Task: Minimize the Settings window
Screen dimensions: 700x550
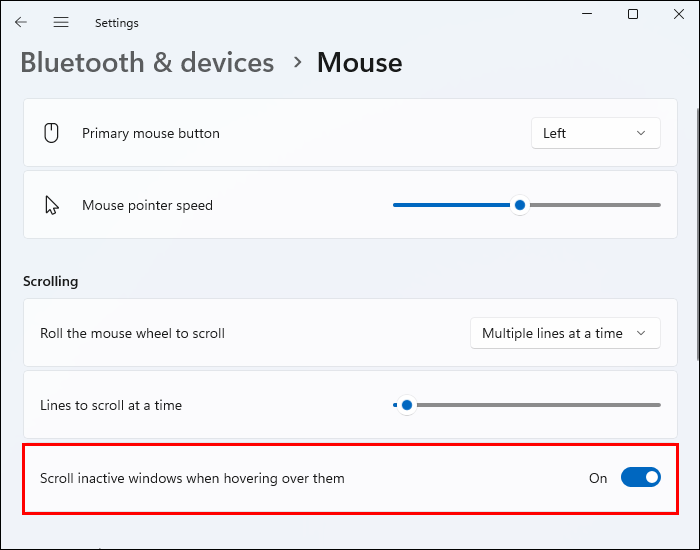Action: tap(586, 14)
